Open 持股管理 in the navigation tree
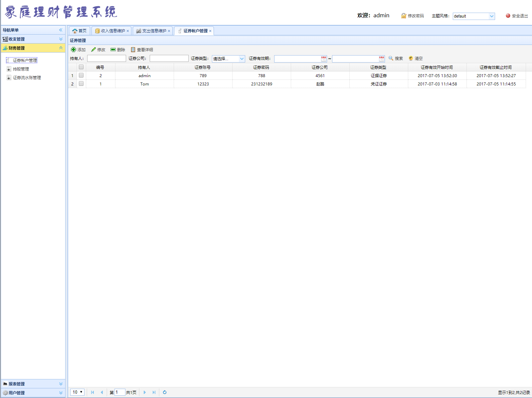The width and height of the screenshot is (532, 398). coord(21,69)
